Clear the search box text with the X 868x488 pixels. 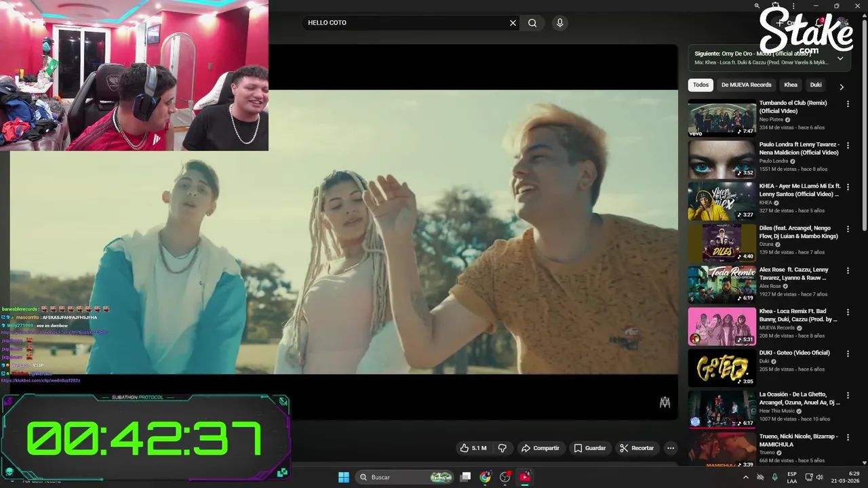point(513,23)
